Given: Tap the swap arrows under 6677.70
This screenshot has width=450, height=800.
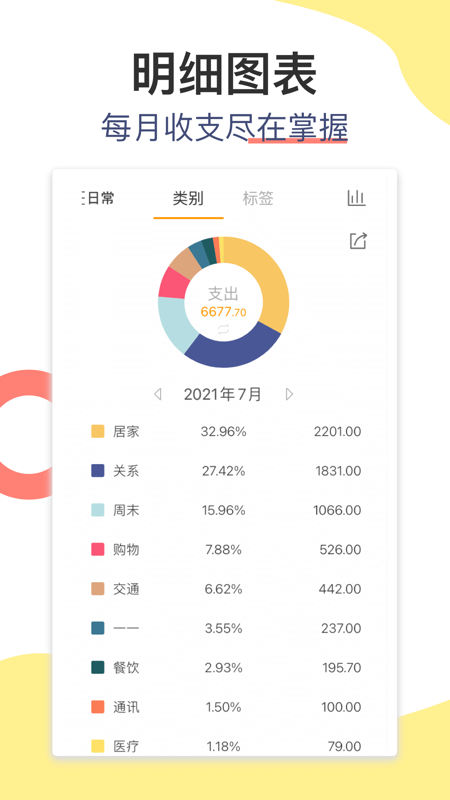Looking at the screenshot, I should (x=223, y=330).
